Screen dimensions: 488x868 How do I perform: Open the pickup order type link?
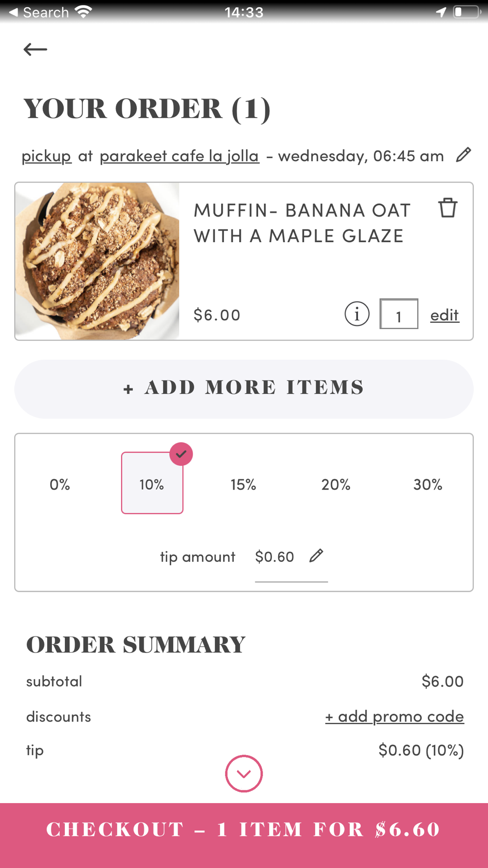click(x=46, y=156)
